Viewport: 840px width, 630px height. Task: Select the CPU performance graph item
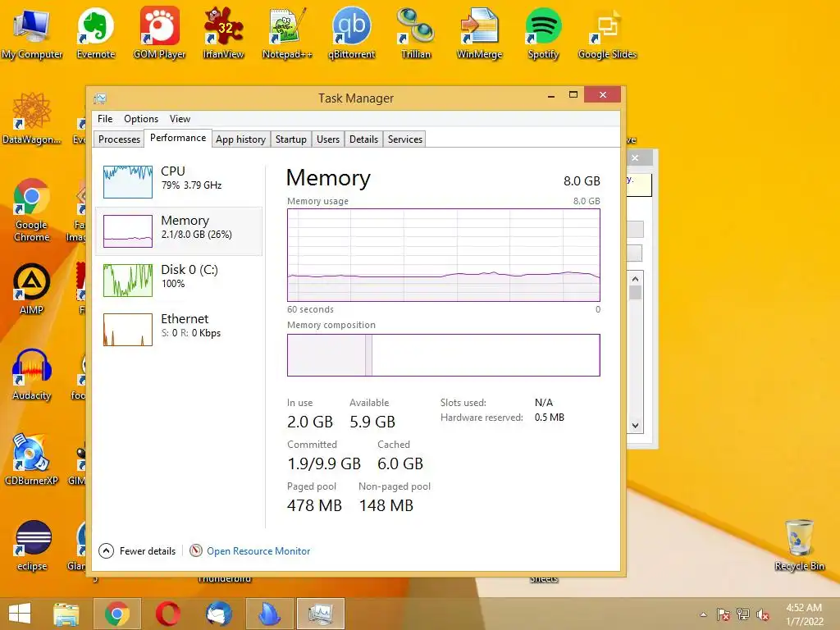point(179,181)
